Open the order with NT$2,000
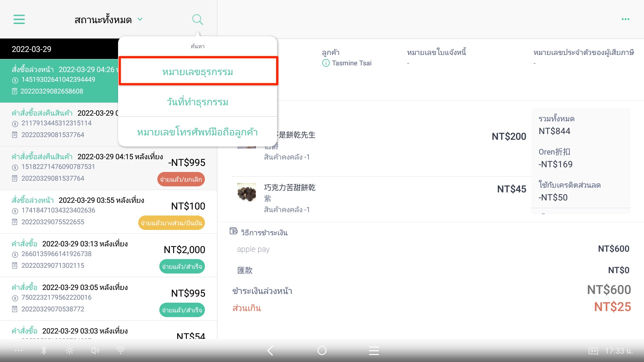Image resolution: width=644 pixels, height=362 pixels. (108, 255)
